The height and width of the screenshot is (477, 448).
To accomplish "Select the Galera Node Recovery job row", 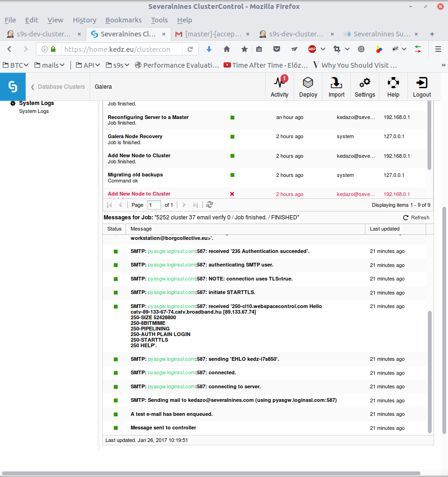I will [265, 140].
